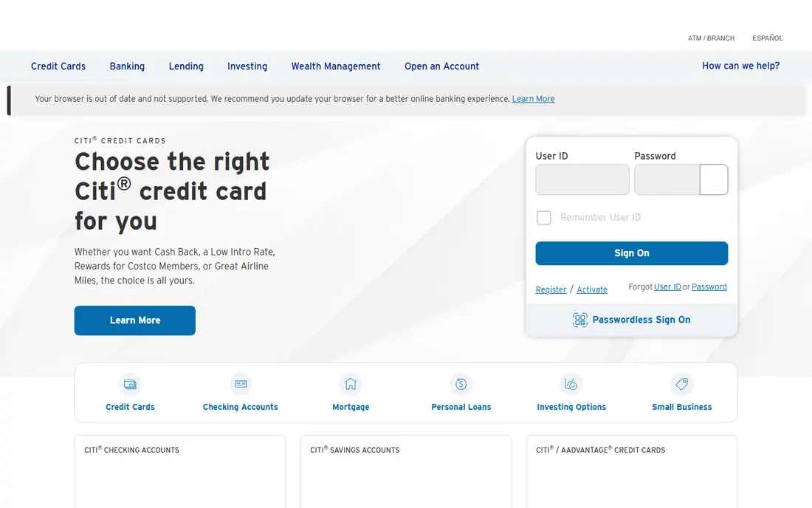This screenshot has width=812, height=508.
Task: Click the Checking Accounts quick link text
Action: 241,407
